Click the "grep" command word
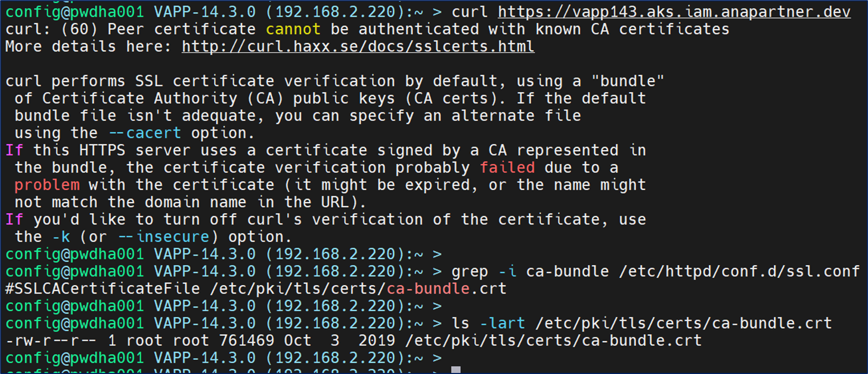This screenshot has width=868, height=374. (x=470, y=271)
